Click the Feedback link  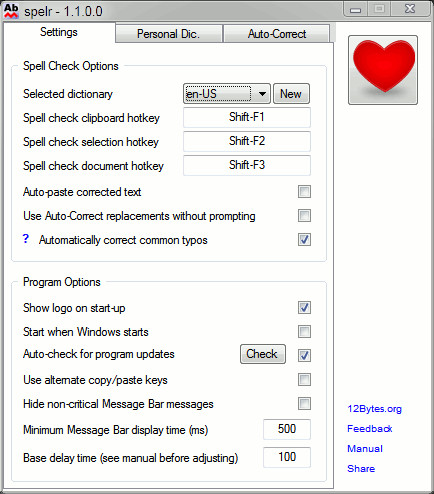point(370,429)
